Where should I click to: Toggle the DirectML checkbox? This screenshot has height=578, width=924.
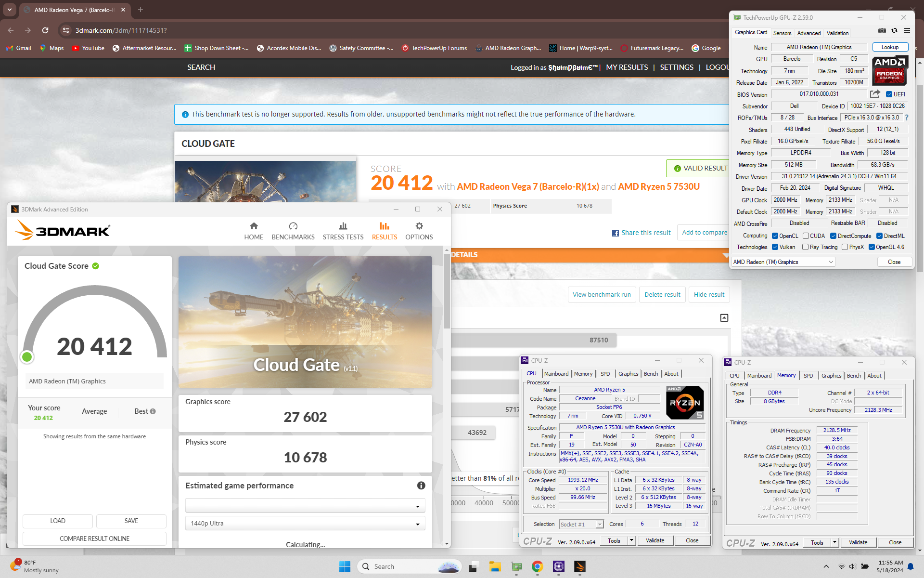coord(879,236)
